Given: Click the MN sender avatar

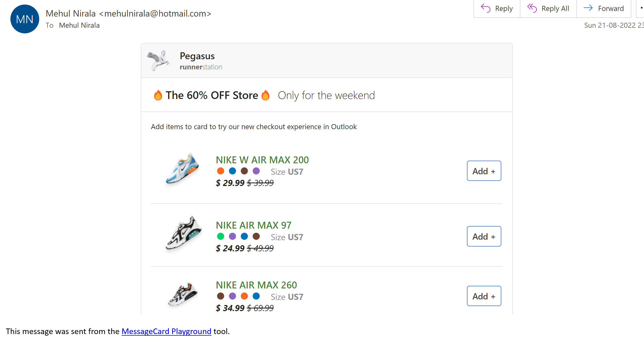Looking at the screenshot, I should 25,19.
